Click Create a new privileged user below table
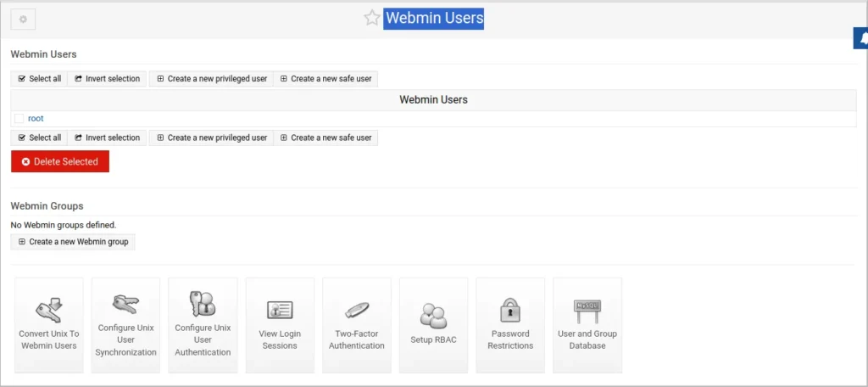 coord(211,137)
